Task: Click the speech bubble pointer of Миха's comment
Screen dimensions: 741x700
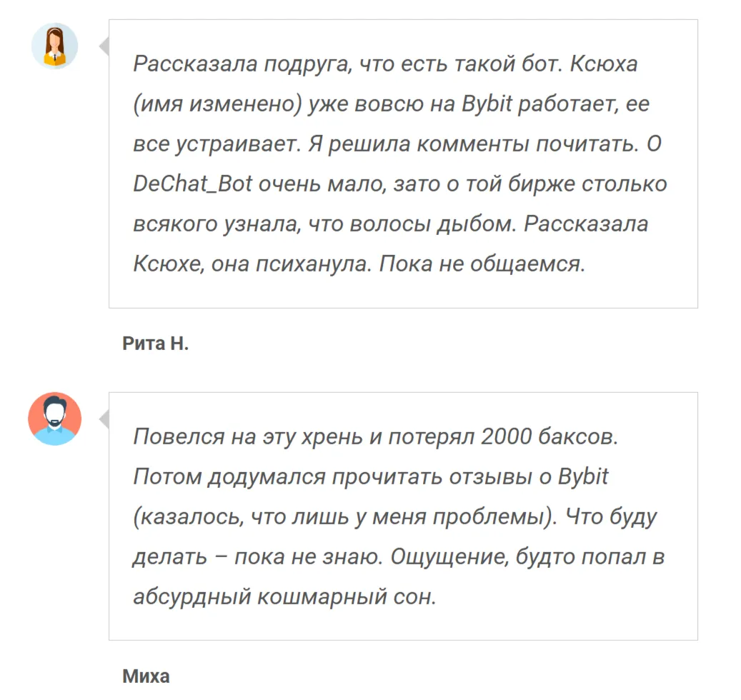Action: click(x=104, y=419)
